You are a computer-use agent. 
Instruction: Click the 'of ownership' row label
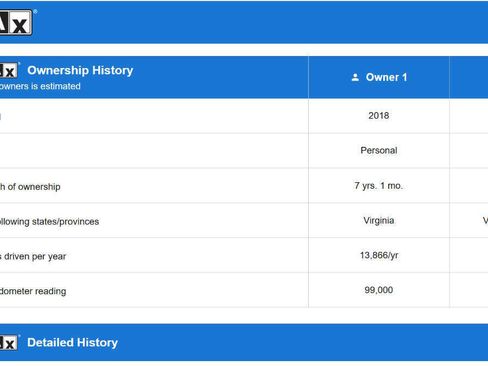tap(30, 187)
